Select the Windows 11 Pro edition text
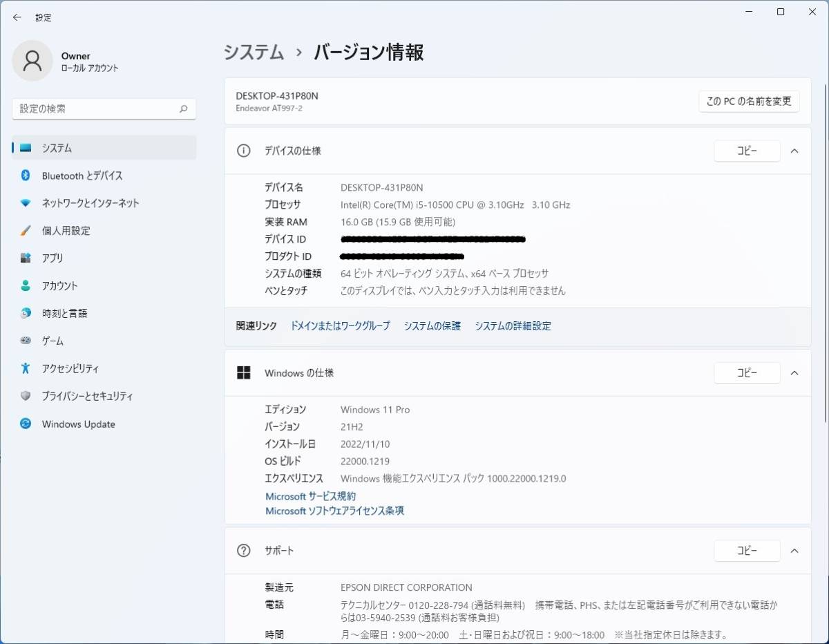 [375, 410]
